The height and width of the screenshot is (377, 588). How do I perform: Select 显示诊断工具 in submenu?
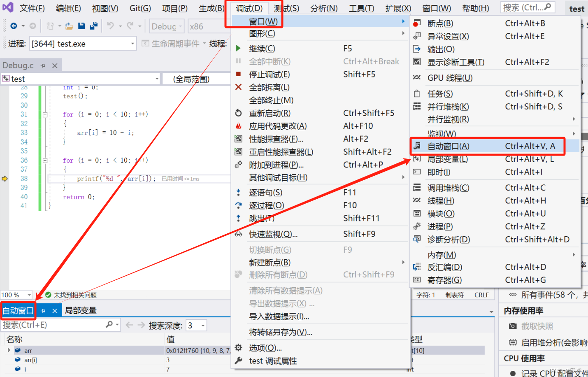(x=495, y=62)
